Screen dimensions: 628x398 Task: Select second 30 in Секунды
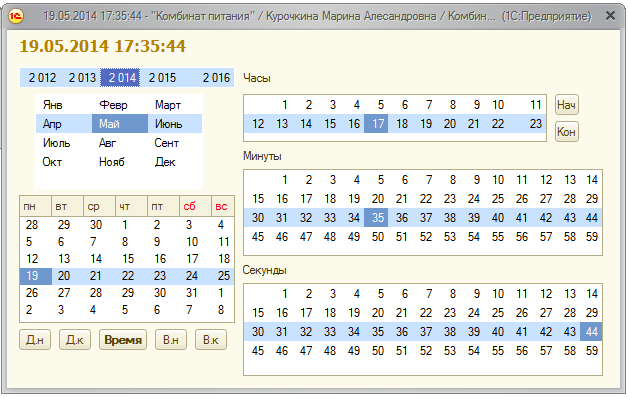tap(258, 332)
